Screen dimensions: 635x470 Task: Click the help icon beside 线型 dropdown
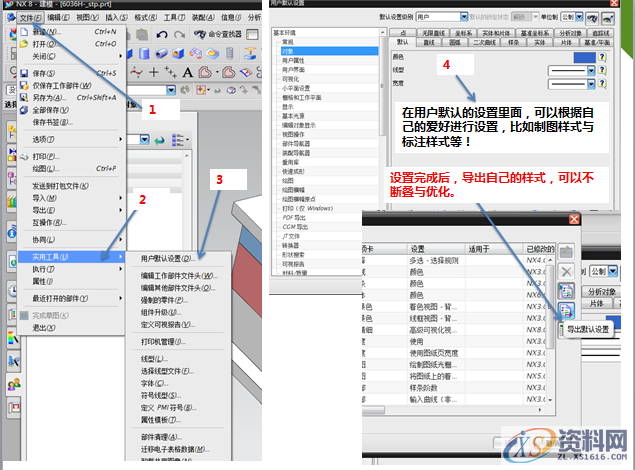[x=602, y=70]
